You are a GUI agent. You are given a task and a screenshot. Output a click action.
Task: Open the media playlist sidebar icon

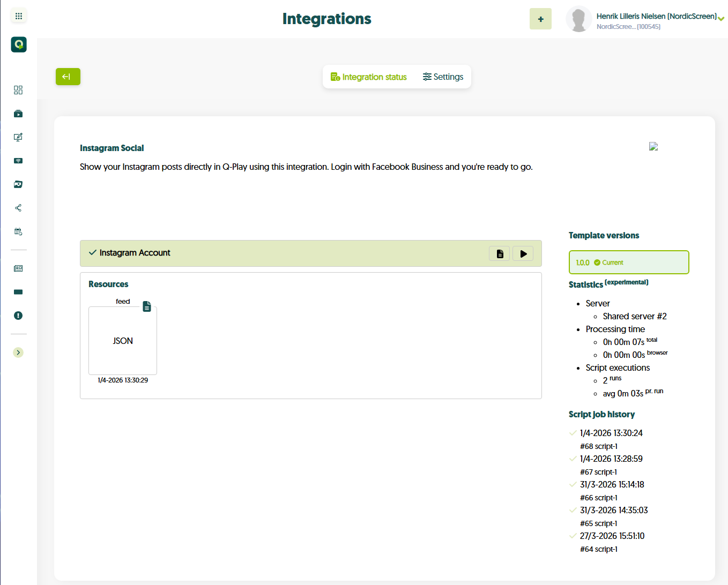click(x=18, y=114)
